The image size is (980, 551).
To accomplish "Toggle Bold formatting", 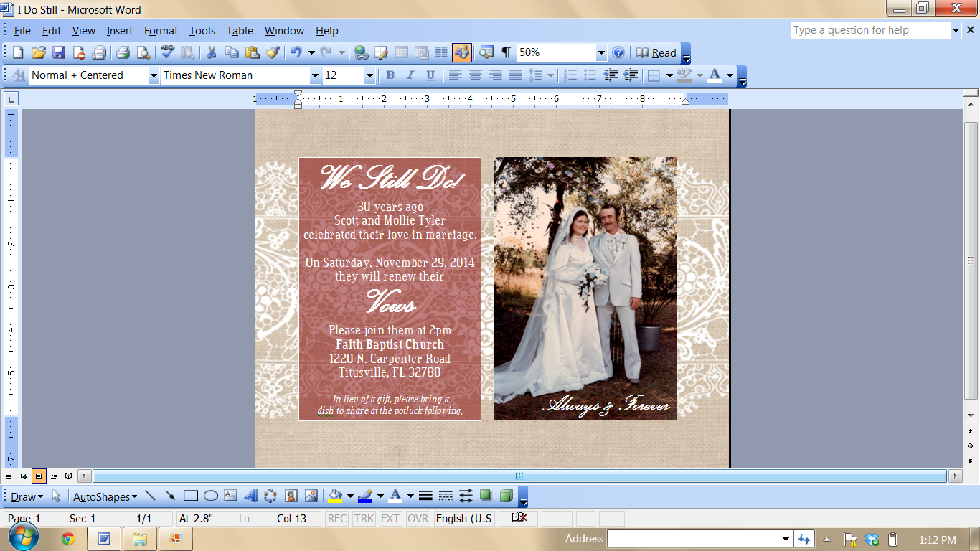I will pos(390,75).
